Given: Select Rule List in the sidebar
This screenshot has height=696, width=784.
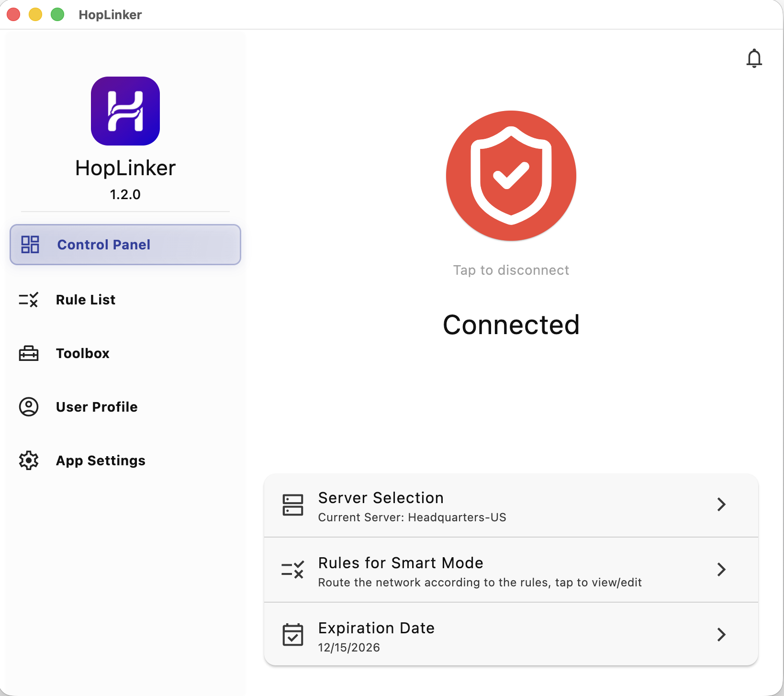Looking at the screenshot, I should 86,300.
